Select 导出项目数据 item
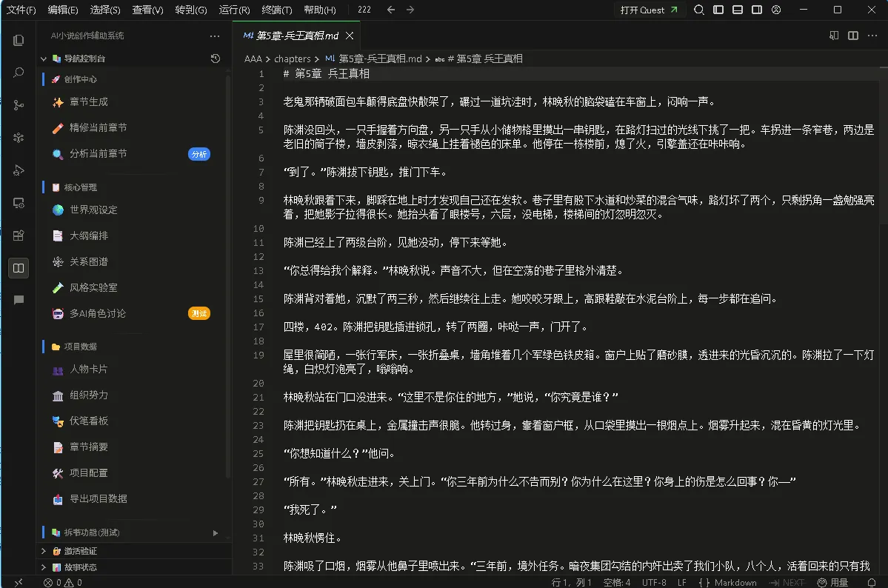The width and height of the screenshot is (888, 588). [x=98, y=499]
